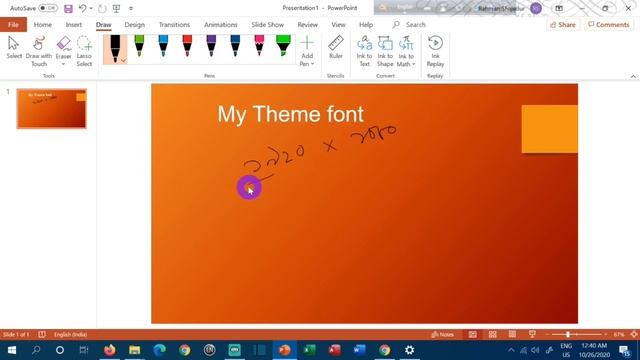This screenshot has height=360, width=640.
Task: Open the Transitions tab
Action: (x=174, y=25)
